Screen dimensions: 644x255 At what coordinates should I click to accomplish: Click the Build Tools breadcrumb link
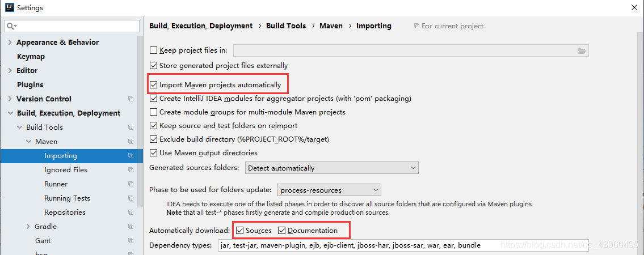pos(286,26)
